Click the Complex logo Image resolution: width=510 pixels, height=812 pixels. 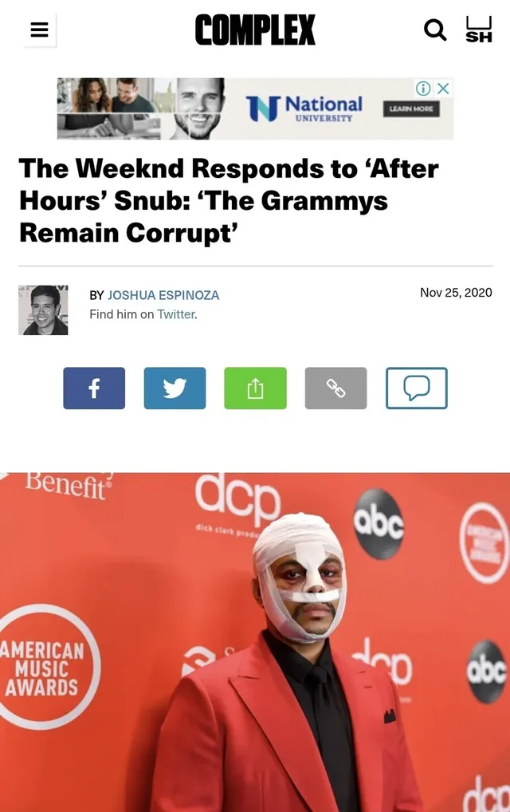255,30
